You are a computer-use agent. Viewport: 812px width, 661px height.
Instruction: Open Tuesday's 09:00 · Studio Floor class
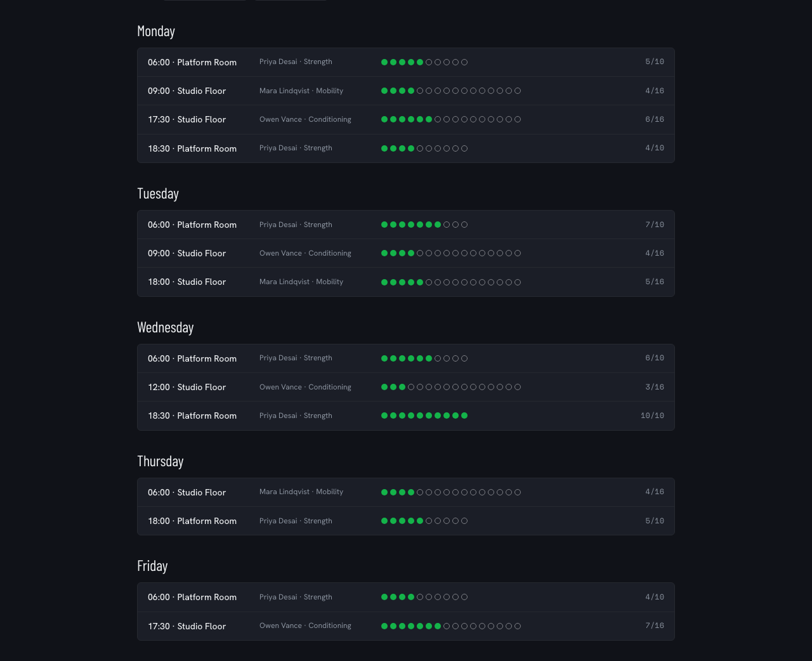click(x=406, y=253)
